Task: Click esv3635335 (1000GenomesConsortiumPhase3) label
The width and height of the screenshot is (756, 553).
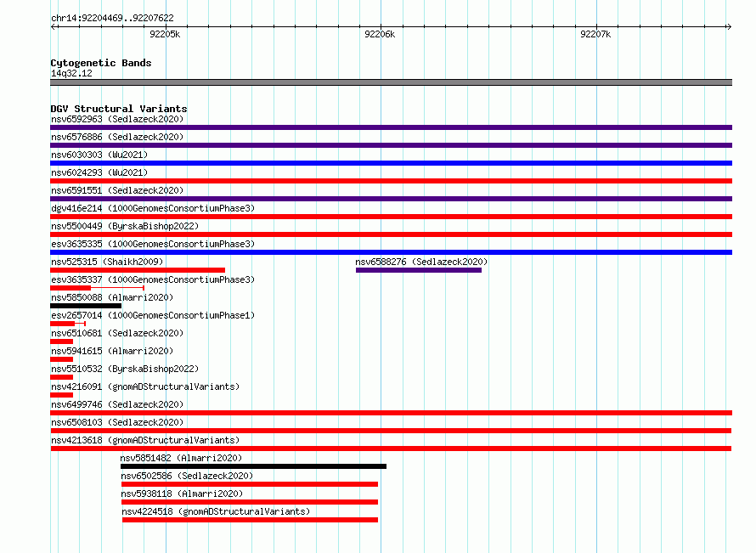Action: (x=153, y=244)
